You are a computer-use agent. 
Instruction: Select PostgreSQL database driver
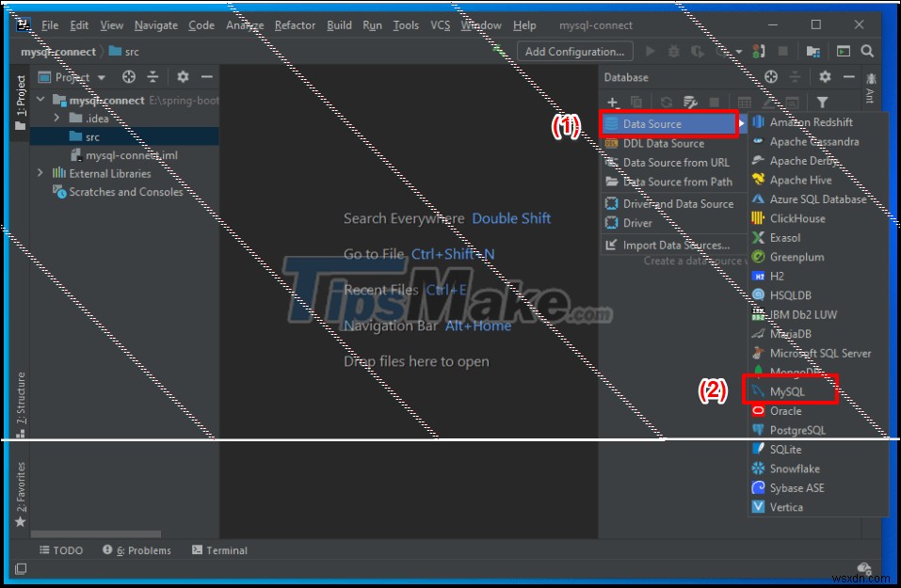point(798,429)
